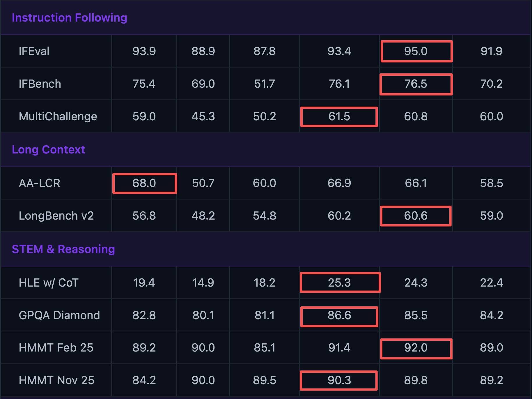The width and height of the screenshot is (532, 399).
Task: Click the highlighted 95.0 IFEval score
Action: pyautogui.click(x=416, y=51)
